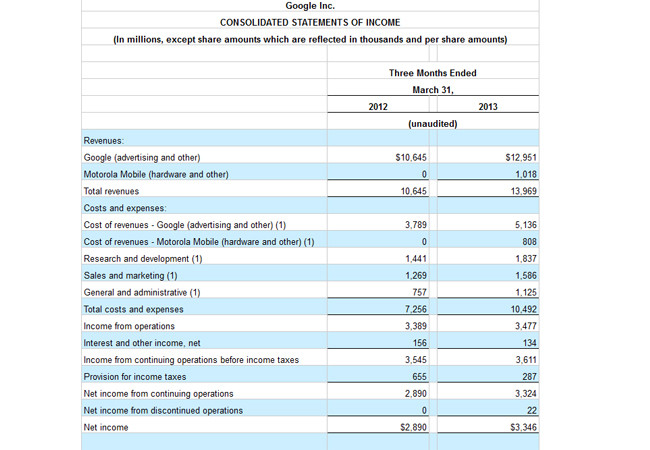The height and width of the screenshot is (450, 650).
Task: Select the final 'Net income' row label
Action: [106, 428]
